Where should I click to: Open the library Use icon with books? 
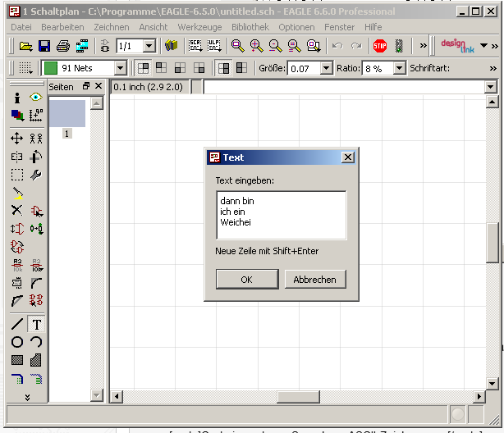[171, 46]
